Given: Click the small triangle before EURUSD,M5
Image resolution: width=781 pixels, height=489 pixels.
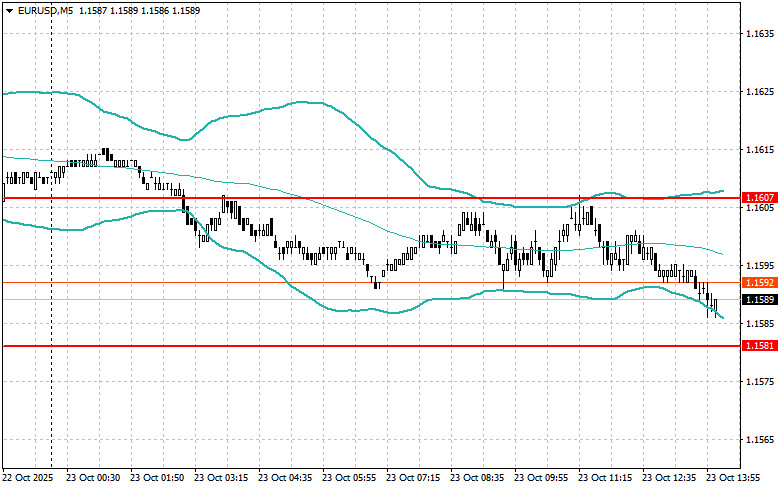Looking at the screenshot, I should 9,10.
